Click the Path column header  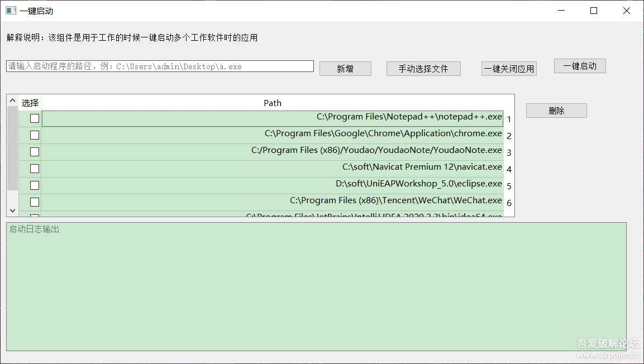point(273,103)
